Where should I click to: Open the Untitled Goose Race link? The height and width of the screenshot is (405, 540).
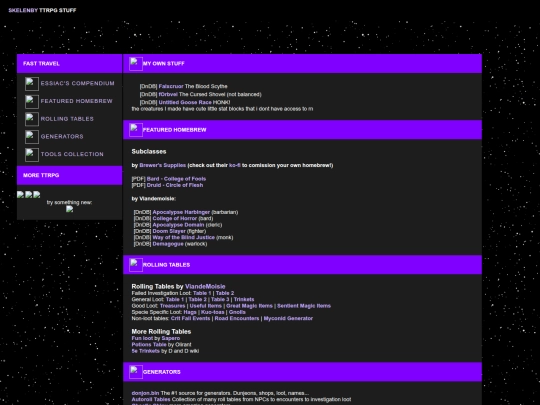click(185, 102)
